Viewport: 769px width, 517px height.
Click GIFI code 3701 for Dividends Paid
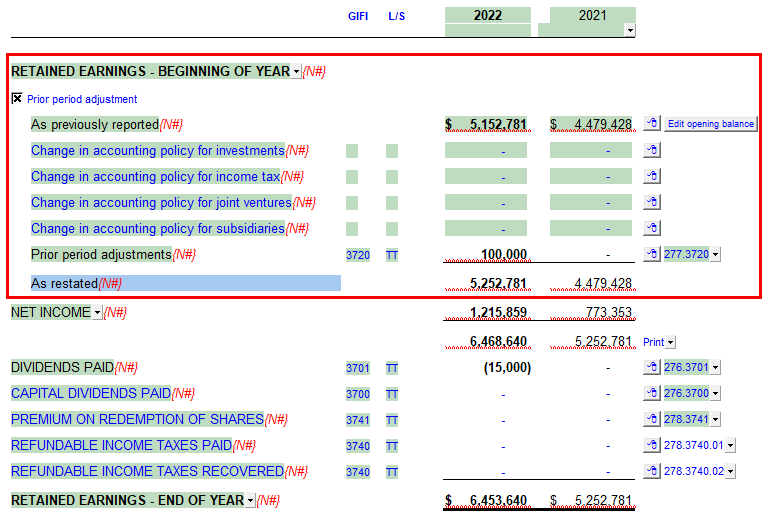358,368
